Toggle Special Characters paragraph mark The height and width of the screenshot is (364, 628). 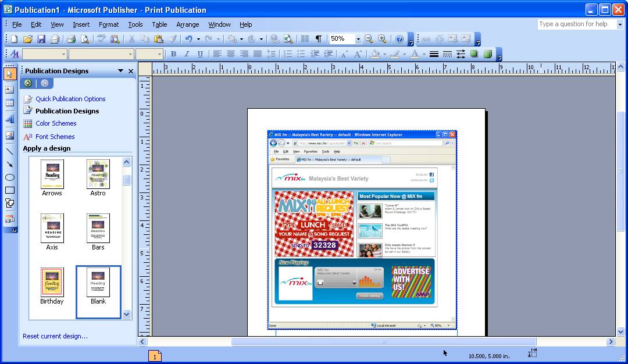pos(319,39)
